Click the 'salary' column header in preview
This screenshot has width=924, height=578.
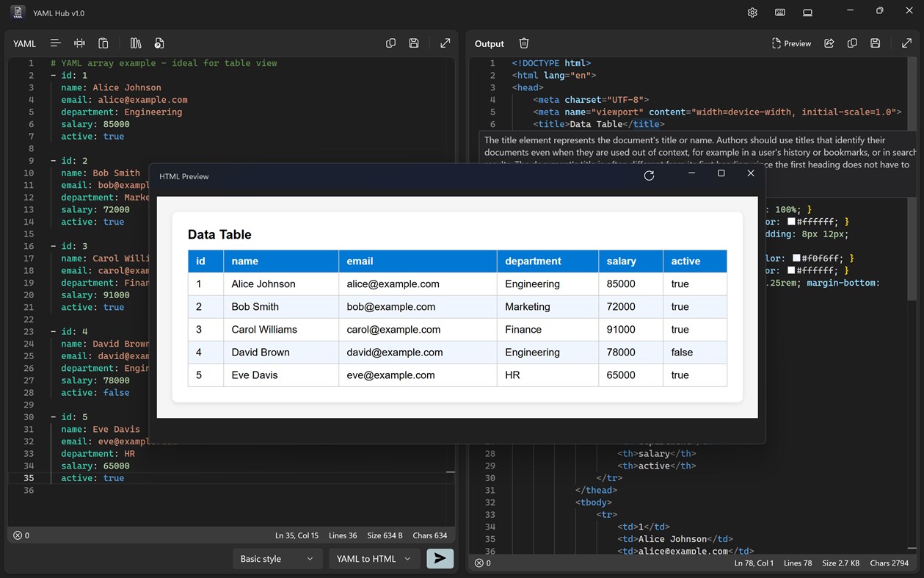click(630, 261)
